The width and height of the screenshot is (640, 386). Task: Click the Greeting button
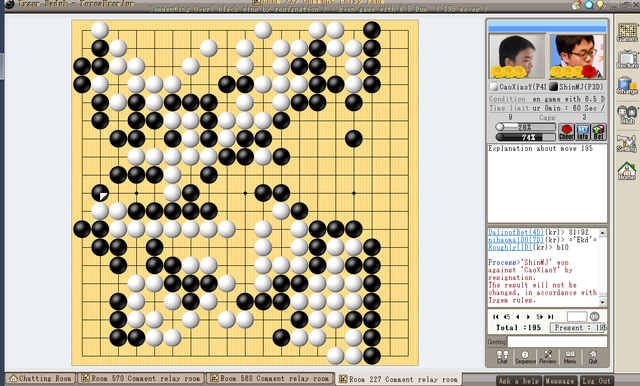[496, 342]
